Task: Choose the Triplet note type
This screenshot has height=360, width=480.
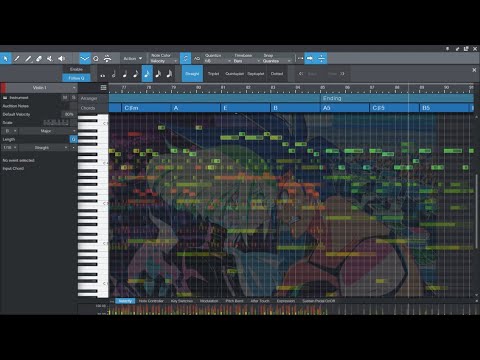Action: [213, 74]
